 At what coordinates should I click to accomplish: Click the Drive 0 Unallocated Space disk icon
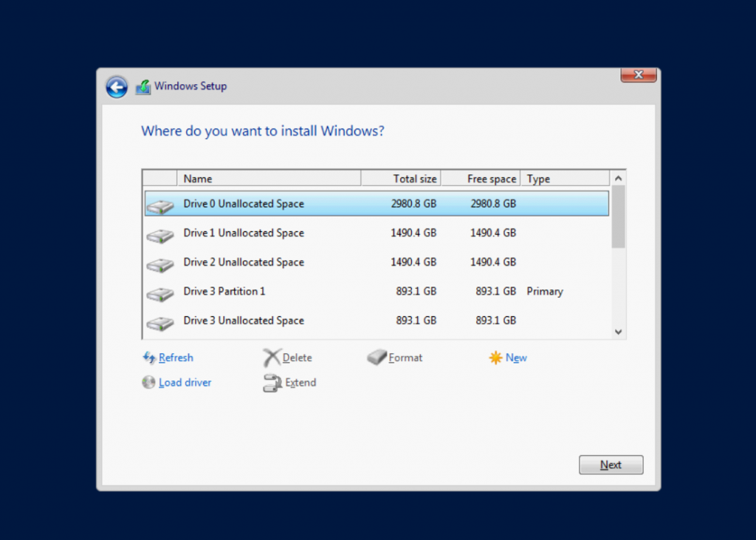[160, 207]
